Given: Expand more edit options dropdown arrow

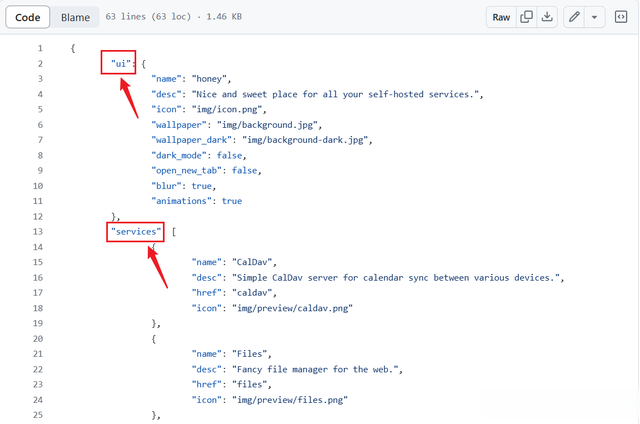Looking at the screenshot, I should pos(594,17).
